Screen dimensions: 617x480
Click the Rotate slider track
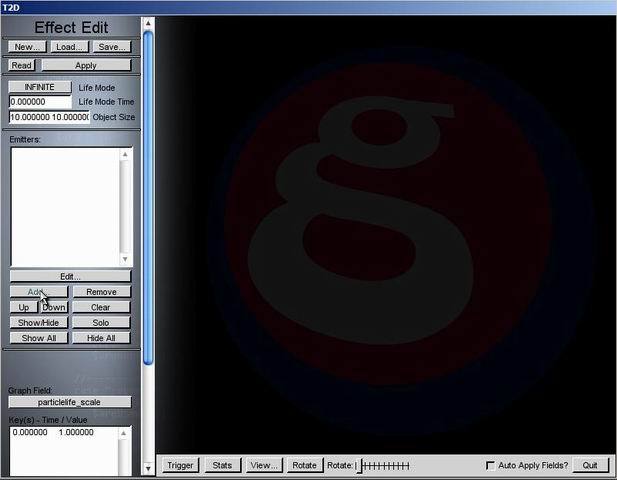pyautogui.click(x=384, y=466)
